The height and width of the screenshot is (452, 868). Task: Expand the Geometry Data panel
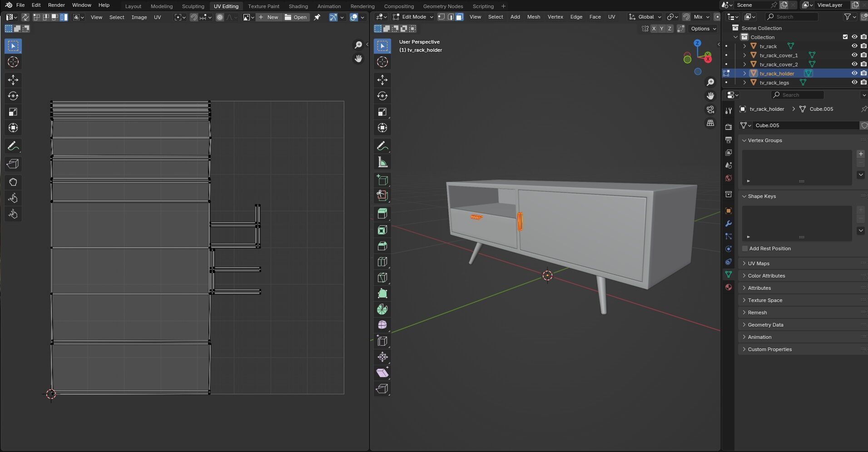(765, 325)
